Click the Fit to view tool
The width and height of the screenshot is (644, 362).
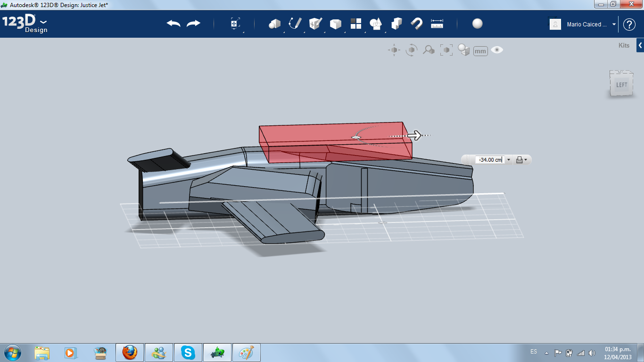446,50
